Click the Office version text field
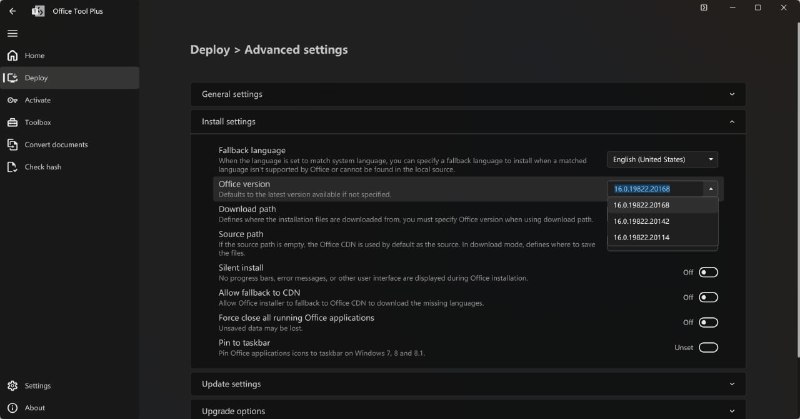Screen dimensions: 800x419 click(656, 189)
